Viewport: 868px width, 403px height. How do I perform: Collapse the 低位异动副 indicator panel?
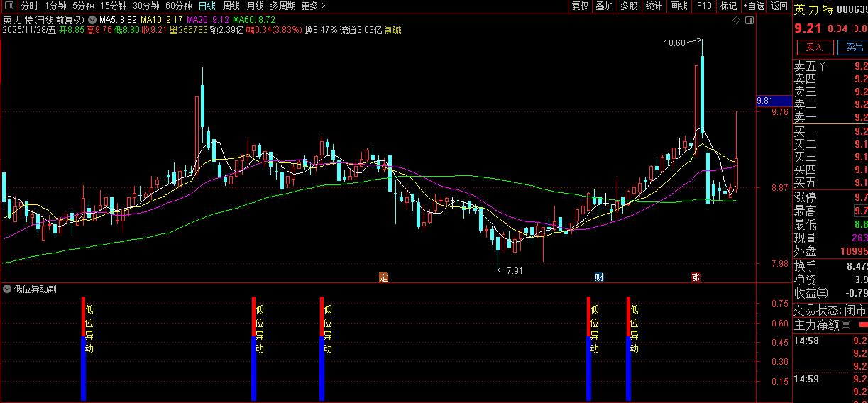(x=7, y=289)
